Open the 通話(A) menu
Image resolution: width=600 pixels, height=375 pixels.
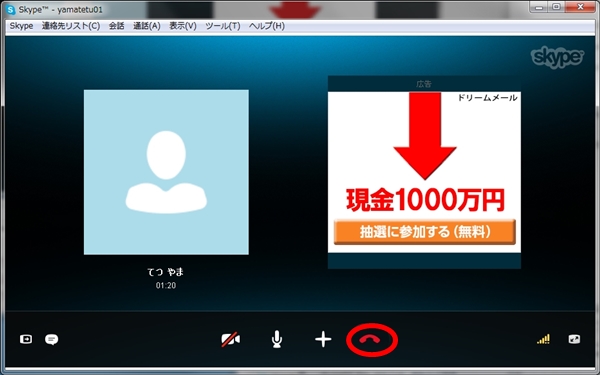pyautogui.click(x=147, y=26)
